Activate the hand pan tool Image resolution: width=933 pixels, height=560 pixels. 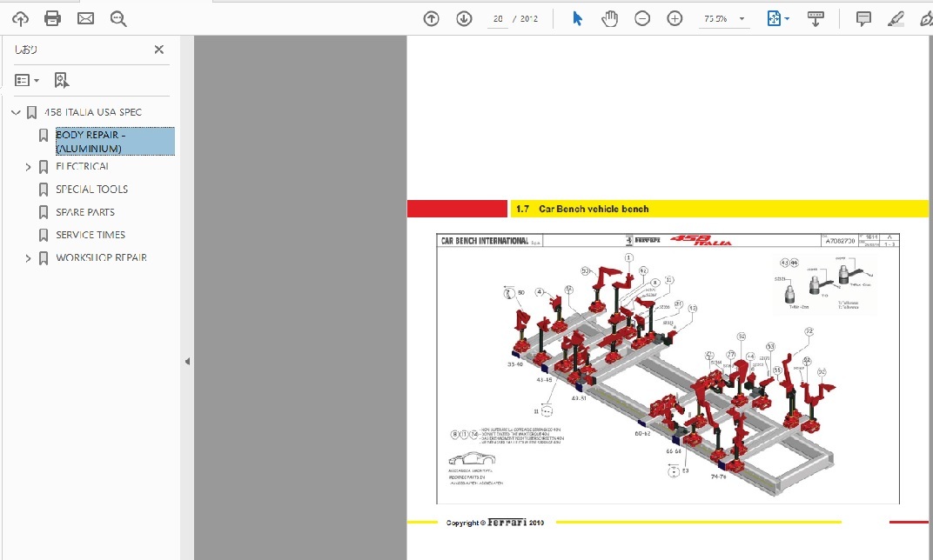click(x=609, y=19)
